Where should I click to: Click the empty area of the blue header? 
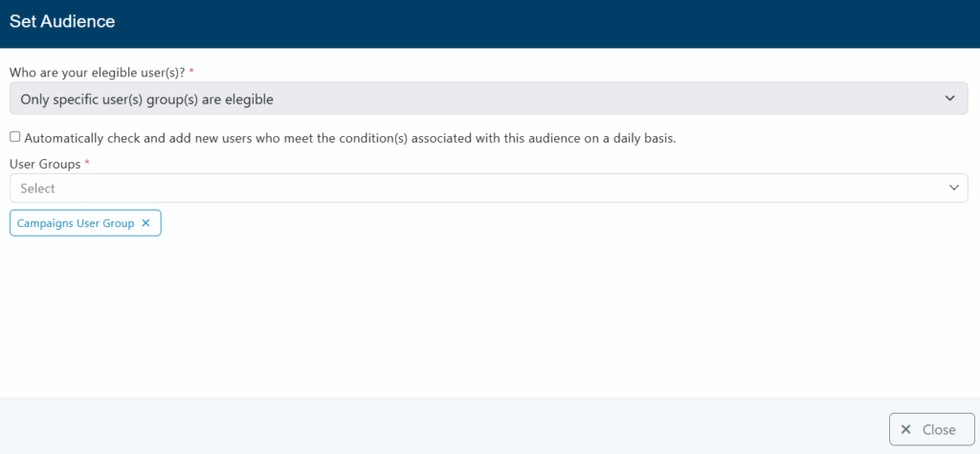click(x=574, y=23)
